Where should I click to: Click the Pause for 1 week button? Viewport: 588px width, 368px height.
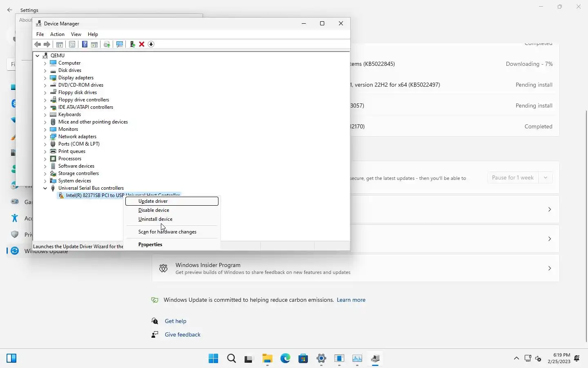click(x=513, y=177)
